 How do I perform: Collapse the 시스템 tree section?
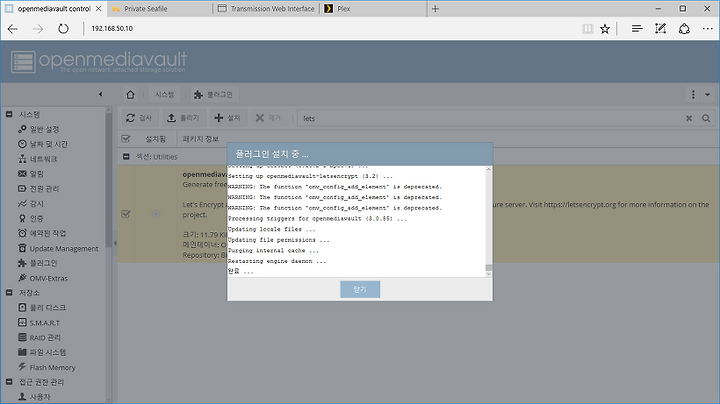[9, 114]
